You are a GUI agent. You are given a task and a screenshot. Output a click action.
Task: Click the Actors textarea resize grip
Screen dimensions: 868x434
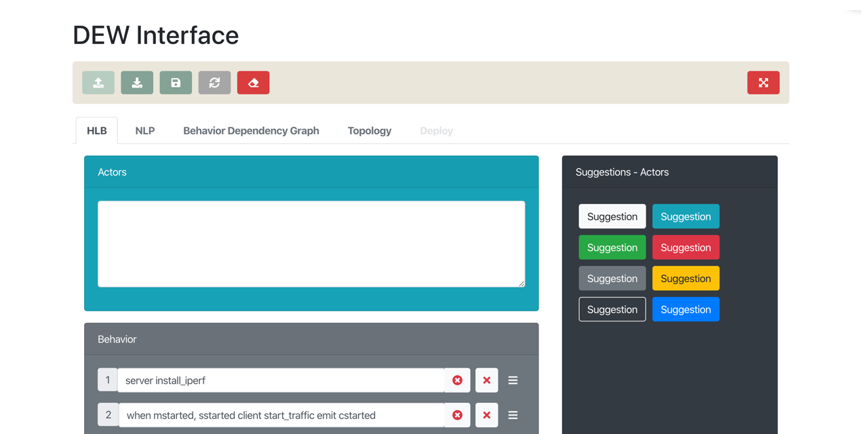pos(521,283)
